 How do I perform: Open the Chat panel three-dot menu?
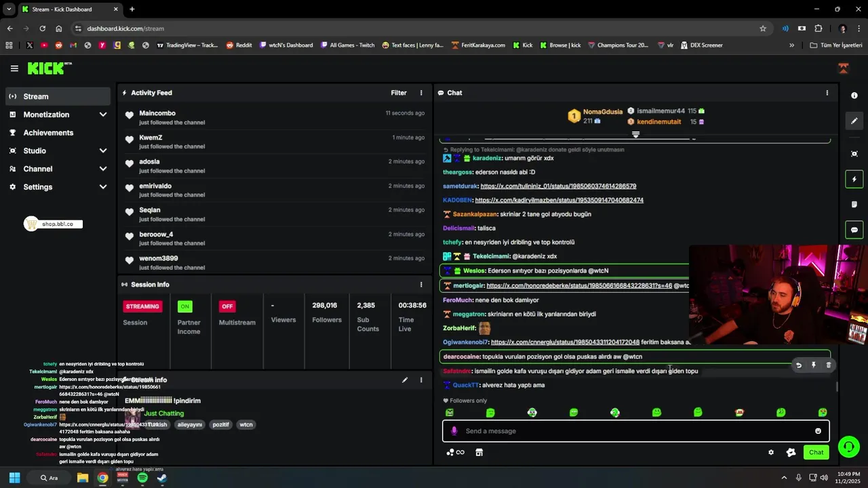coord(827,93)
